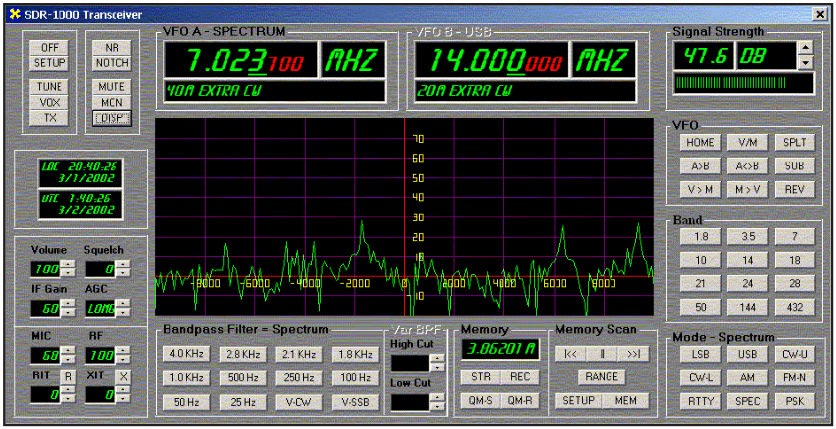Viewport: 836px width, 429px height.
Task: Click the Squelch spinner arrows
Action: (x=123, y=269)
